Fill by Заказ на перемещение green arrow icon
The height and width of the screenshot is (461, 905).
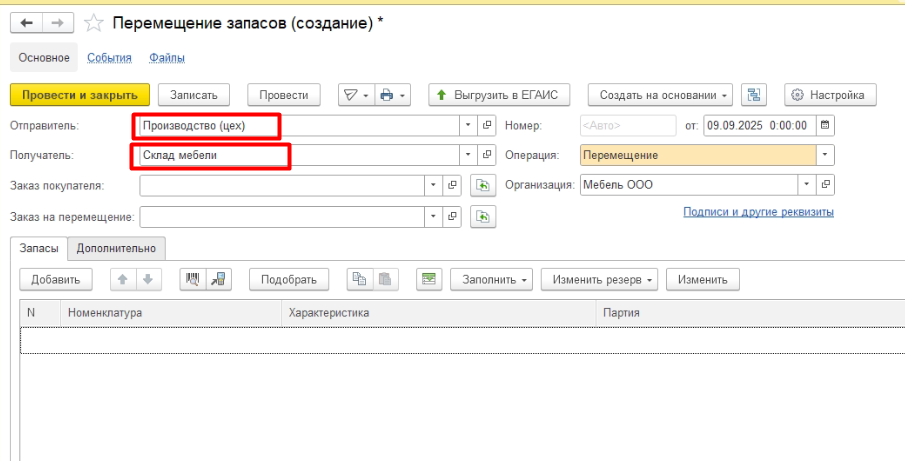click(x=483, y=216)
